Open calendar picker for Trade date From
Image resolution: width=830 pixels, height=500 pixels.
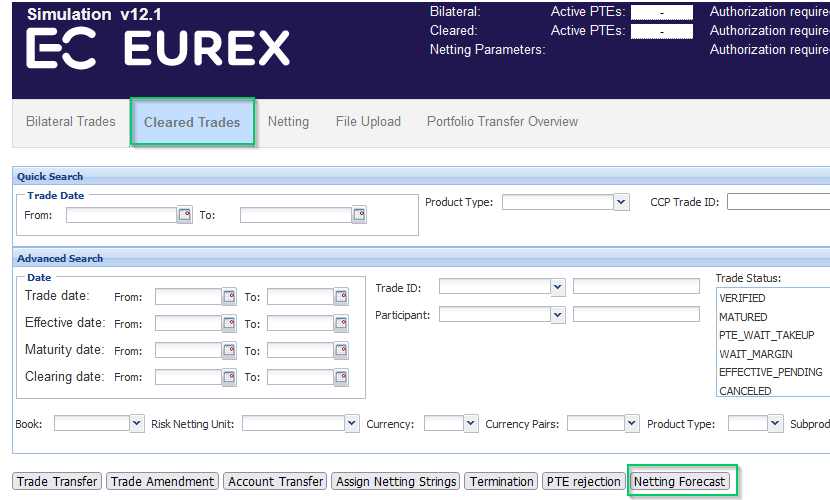click(229, 296)
